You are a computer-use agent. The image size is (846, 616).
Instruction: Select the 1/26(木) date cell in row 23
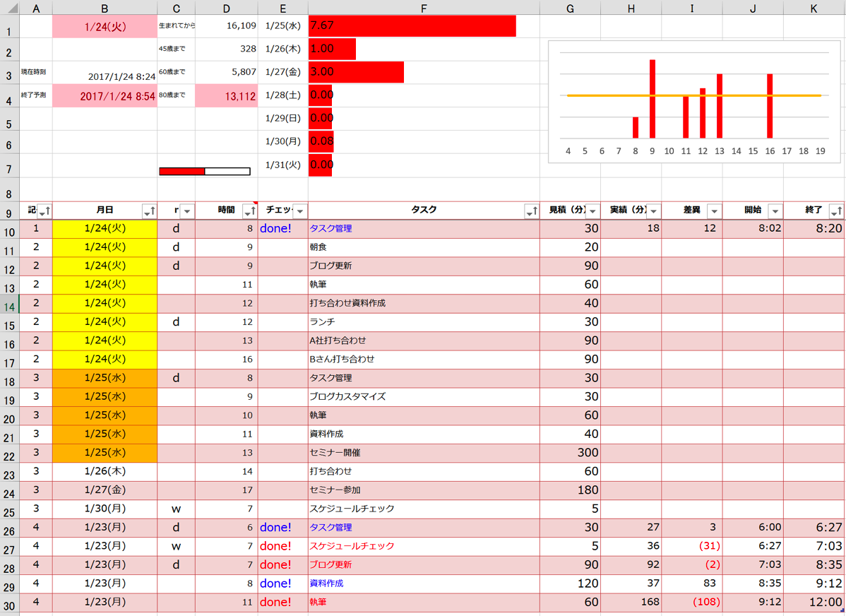[x=105, y=472]
